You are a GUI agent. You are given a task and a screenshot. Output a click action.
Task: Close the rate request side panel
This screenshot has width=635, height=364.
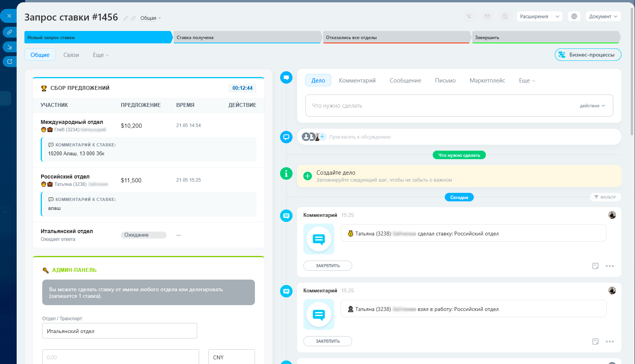coord(9,16)
